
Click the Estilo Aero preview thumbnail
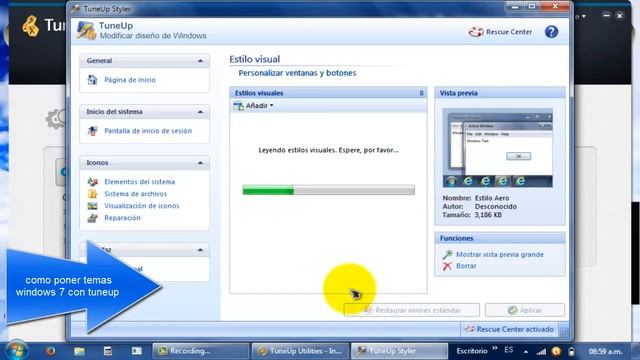(x=498, y=148)
